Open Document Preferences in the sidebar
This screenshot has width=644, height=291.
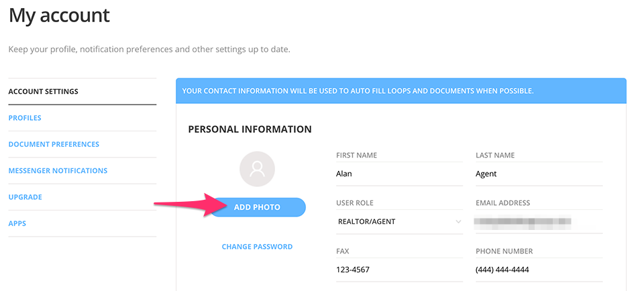pyautogui.click(x=54, y=144)
